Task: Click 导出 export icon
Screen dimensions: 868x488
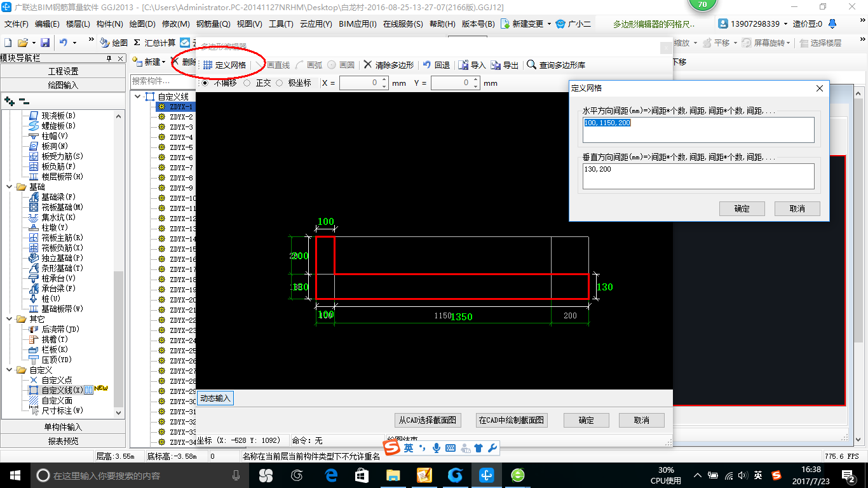Action: (504, 65)
